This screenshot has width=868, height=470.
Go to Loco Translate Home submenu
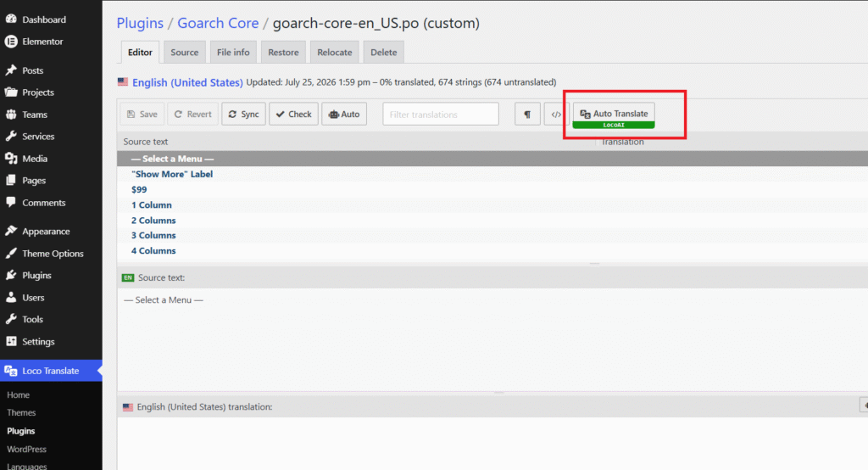coord(19,395)
